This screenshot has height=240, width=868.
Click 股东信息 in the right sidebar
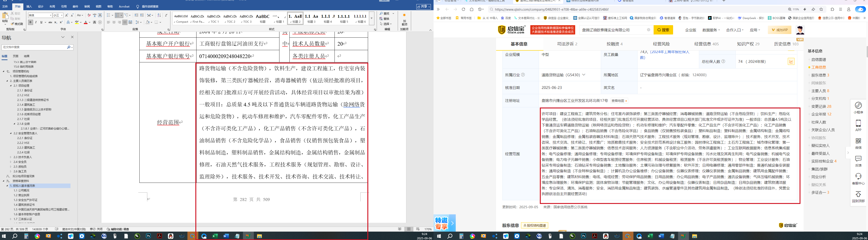coord(820,75)
